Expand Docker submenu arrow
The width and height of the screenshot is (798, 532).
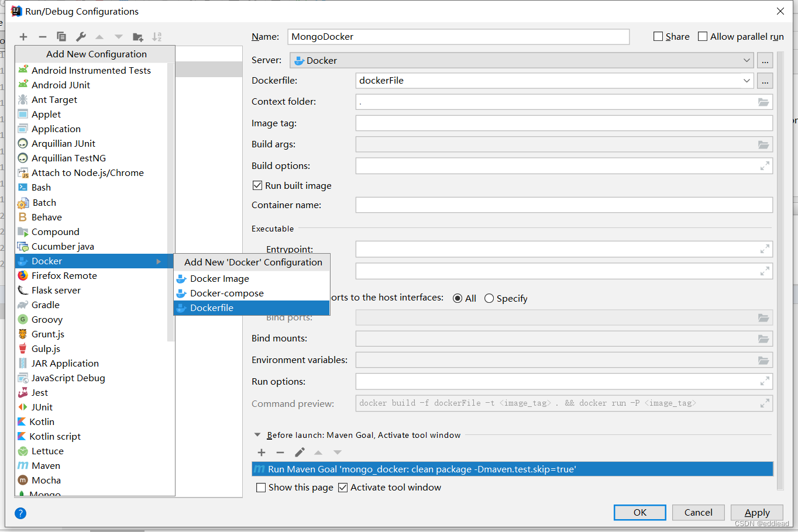(159, 261)
